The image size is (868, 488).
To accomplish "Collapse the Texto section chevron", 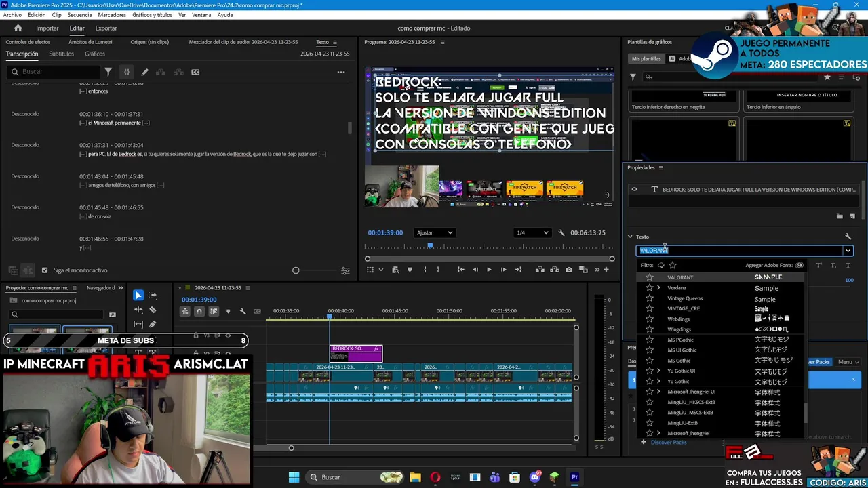I will click(630, 237).
